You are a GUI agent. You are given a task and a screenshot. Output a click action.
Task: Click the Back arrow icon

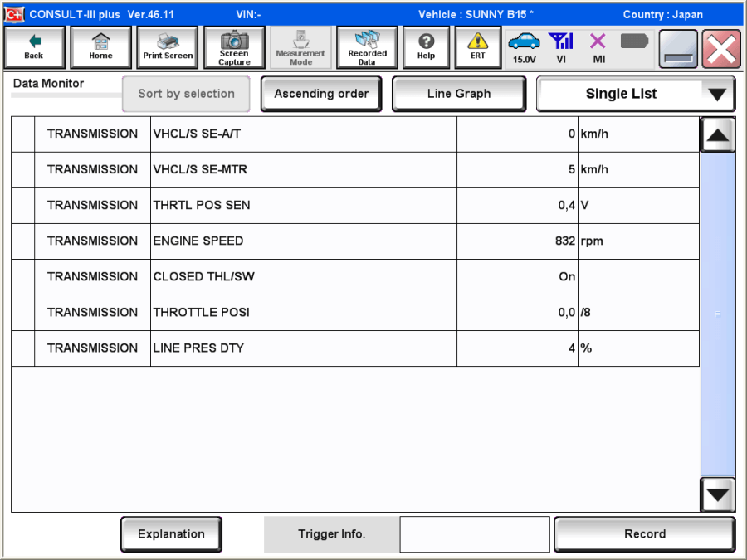pyautogui.click(x=34, y=47)
